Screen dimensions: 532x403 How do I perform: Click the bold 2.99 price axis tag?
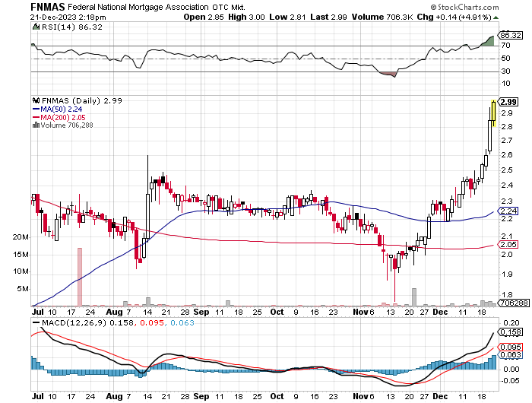(508, 102)
